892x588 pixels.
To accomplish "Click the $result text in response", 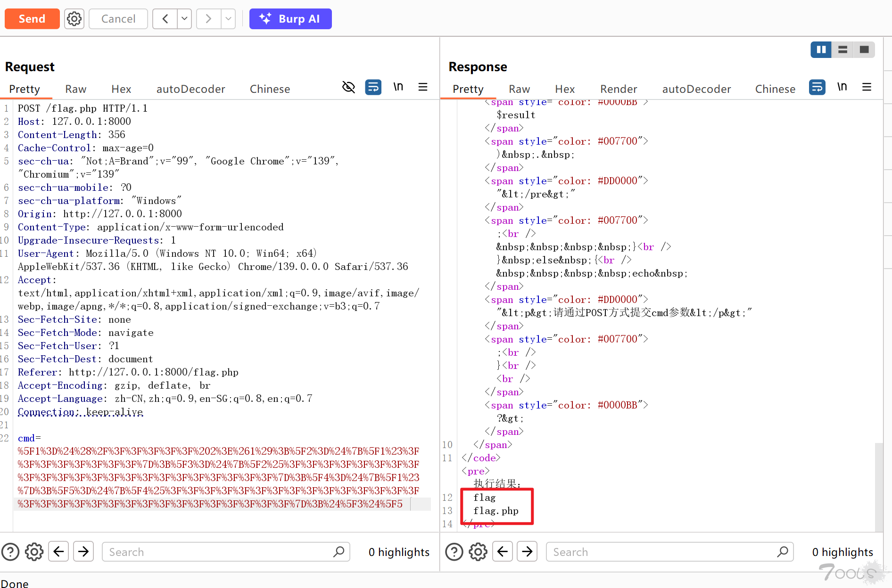I will (x=516, y=115).
